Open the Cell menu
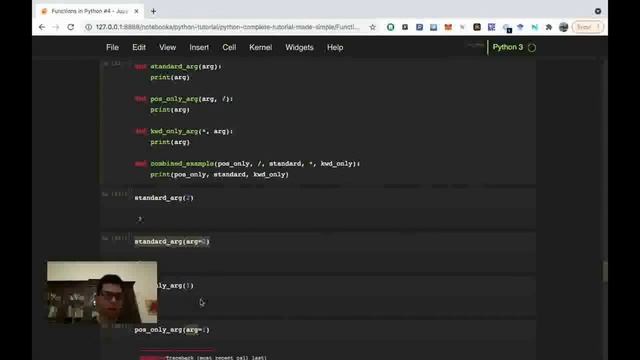Image resolution: width=640 pixels, height=360 pixels. 229,47
